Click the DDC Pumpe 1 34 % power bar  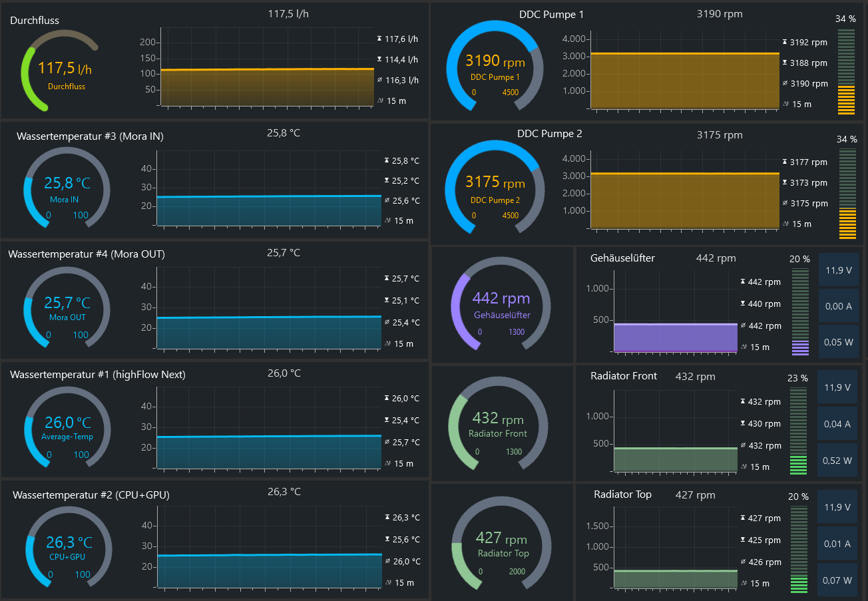[x=847, y=72]
